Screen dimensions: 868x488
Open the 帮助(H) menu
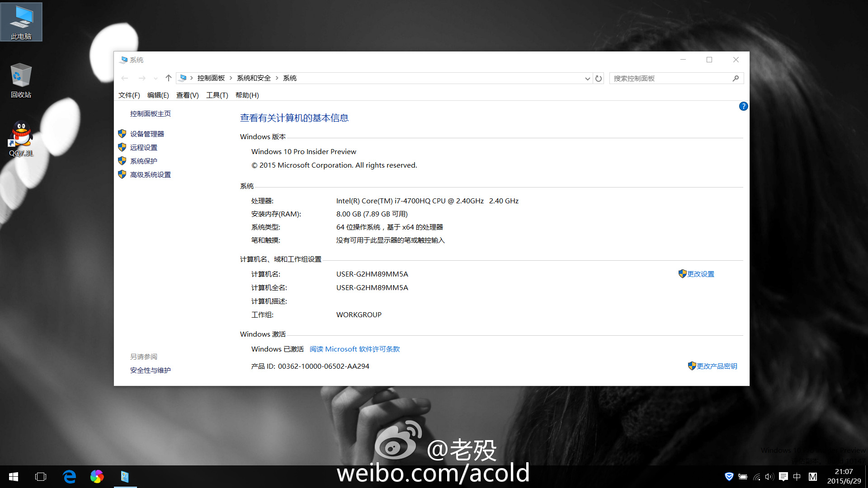[x=247, y=95]
